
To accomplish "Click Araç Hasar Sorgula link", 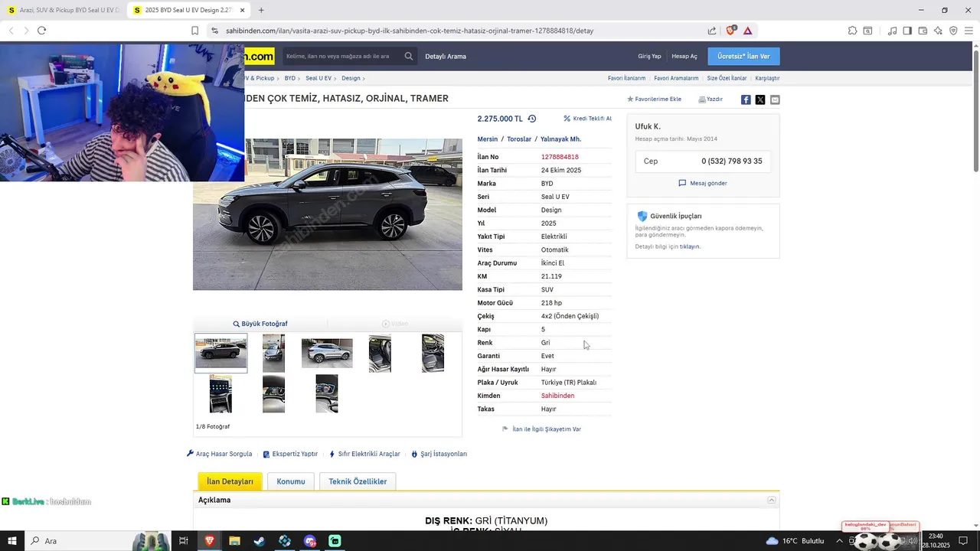I will point(220,454).
